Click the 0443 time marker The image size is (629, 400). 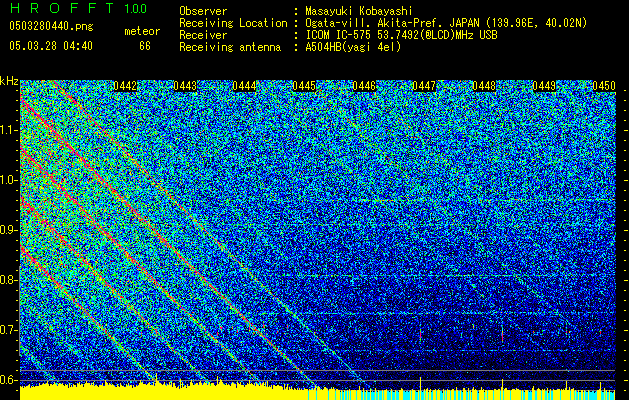185,86
